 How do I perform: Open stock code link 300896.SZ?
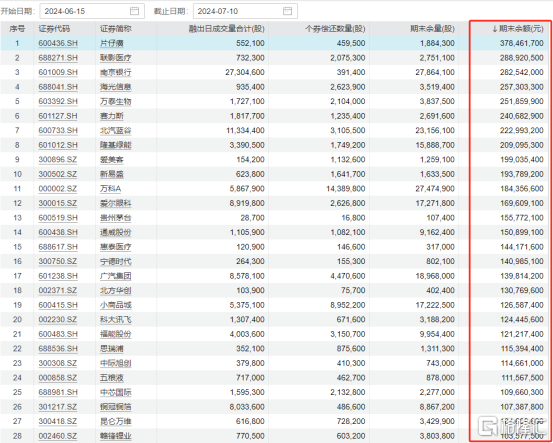pyautogui.click(x=58, y=160)
